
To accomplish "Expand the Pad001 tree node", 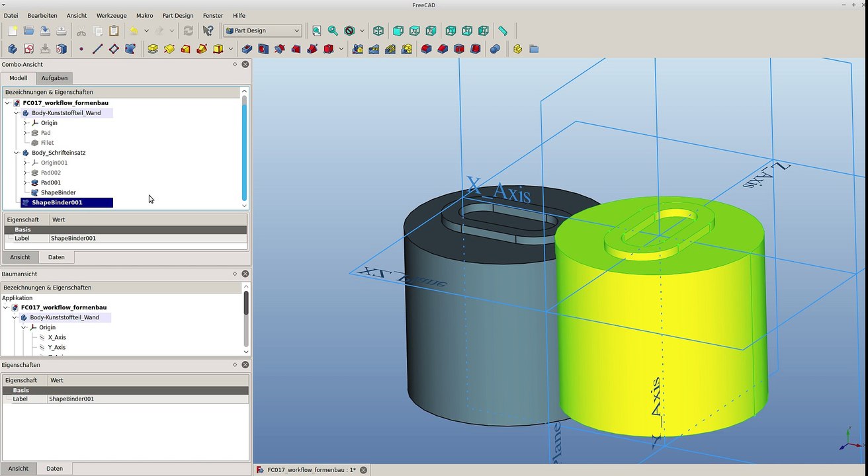I will tap(25, 182).
